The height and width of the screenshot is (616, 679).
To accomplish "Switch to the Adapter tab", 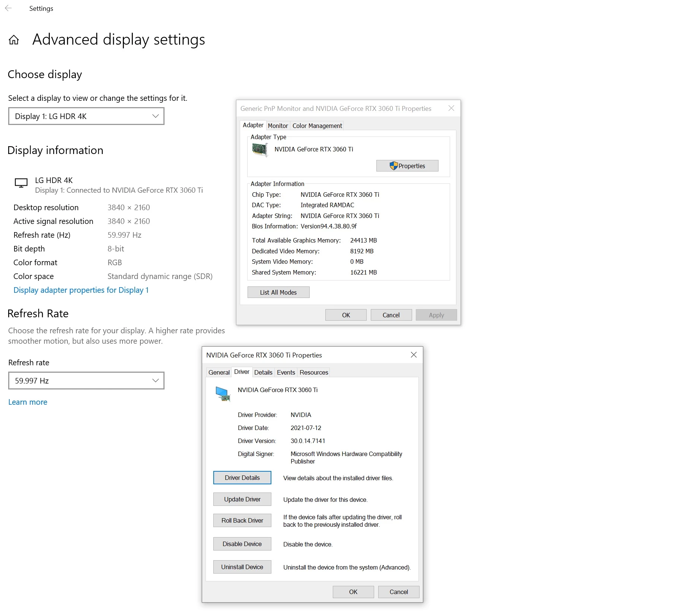I will pos(253,125).
